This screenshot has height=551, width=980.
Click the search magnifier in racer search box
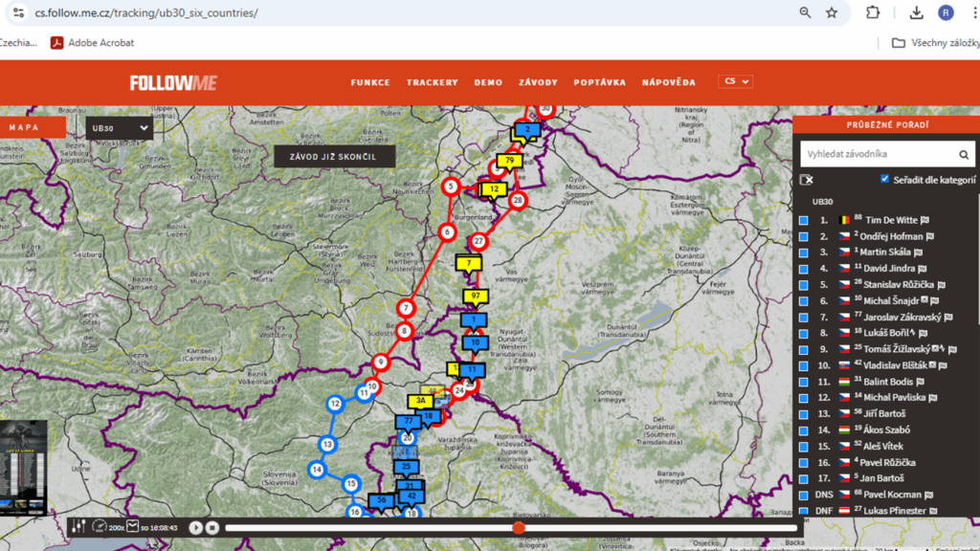pyautogui.click(x=964, y=154)
